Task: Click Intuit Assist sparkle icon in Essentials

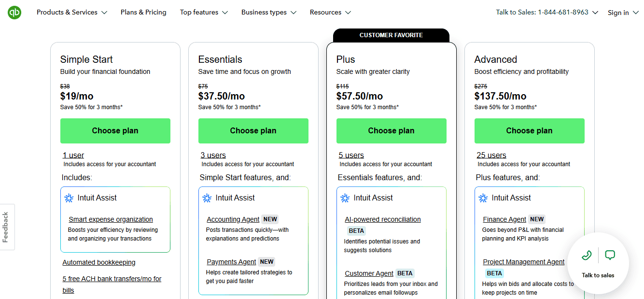Action: [207, 198]
